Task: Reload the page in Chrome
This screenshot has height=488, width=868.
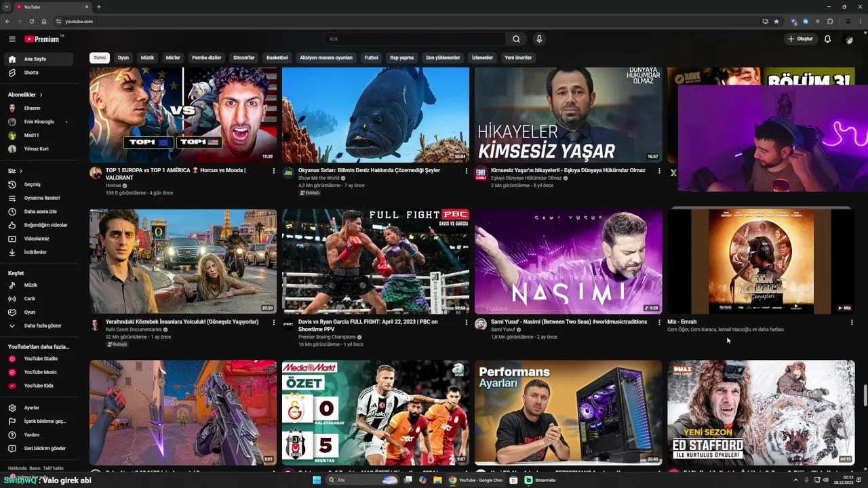Action: tap(32, 21)
